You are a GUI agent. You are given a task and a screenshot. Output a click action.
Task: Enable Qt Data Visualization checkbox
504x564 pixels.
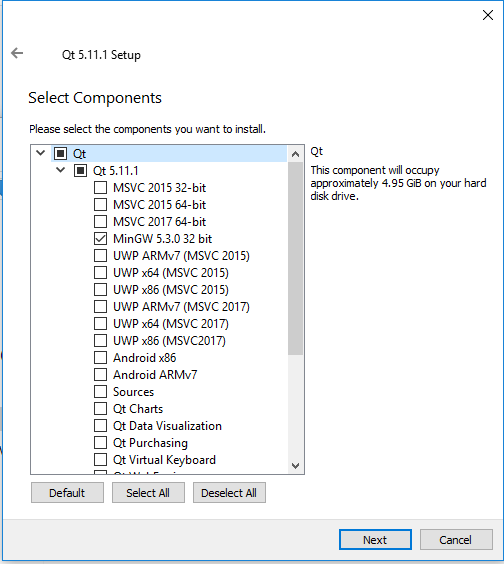click(100, 426)
